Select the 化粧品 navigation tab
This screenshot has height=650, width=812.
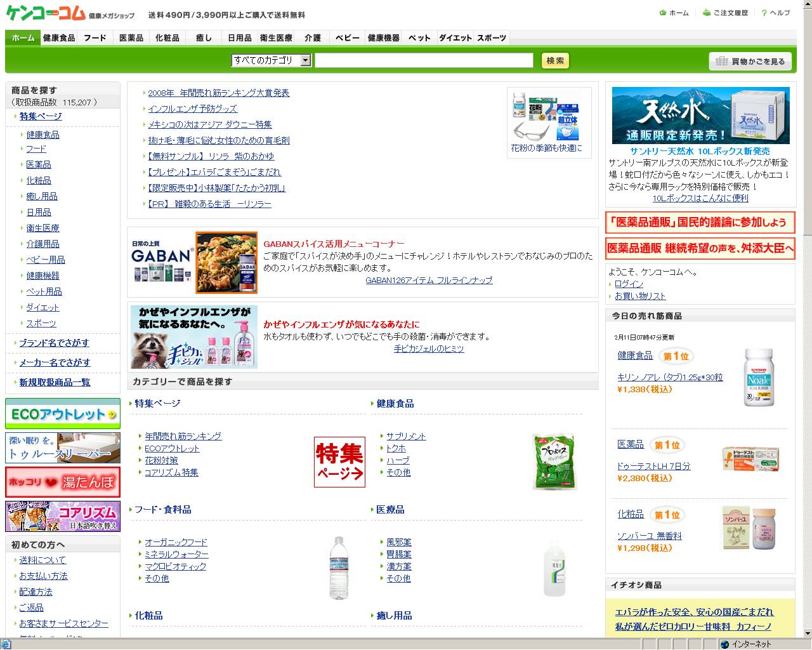[x=167, y=38]
